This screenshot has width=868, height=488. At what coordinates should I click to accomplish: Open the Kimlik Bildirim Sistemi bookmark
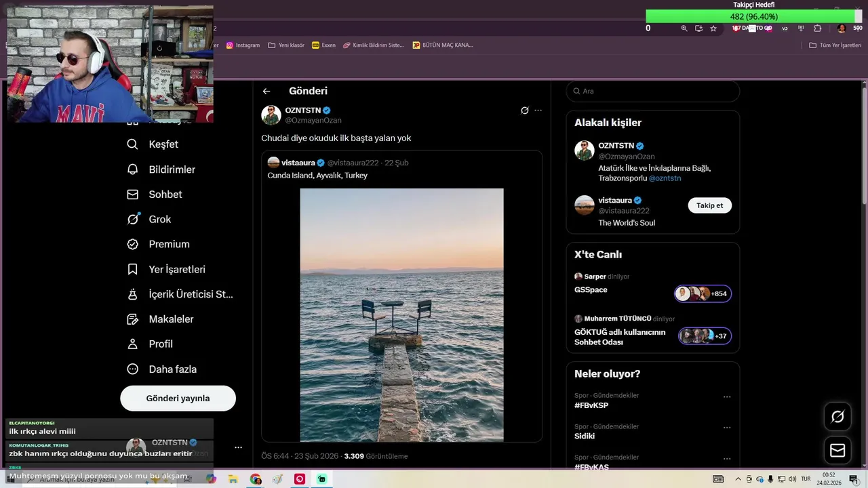tap(373, 45)
